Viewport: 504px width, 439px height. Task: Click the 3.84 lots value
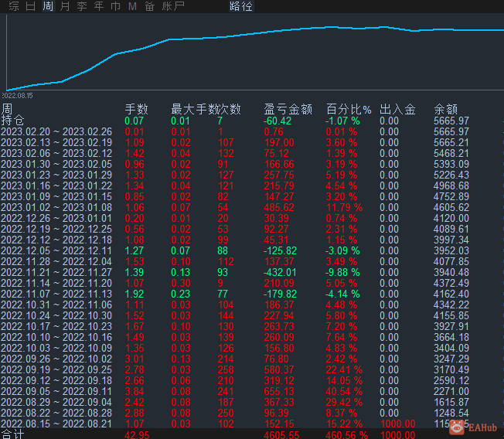click(135, 391)
